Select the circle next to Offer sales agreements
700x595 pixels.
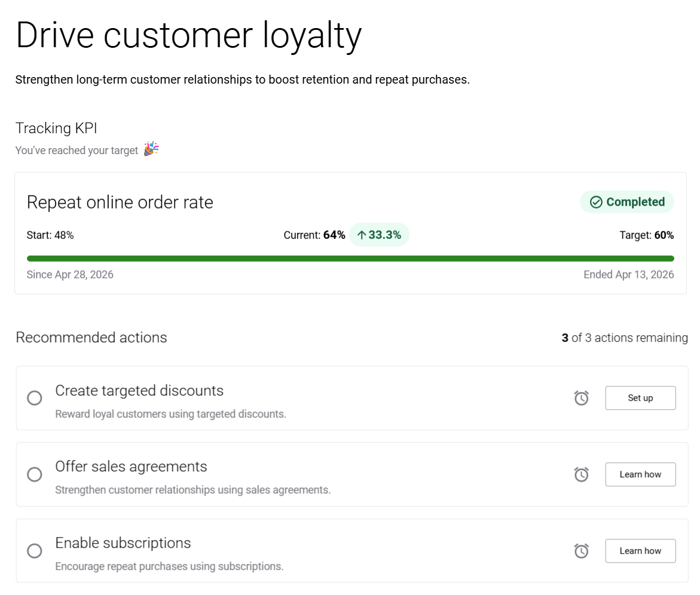point(35,474)
